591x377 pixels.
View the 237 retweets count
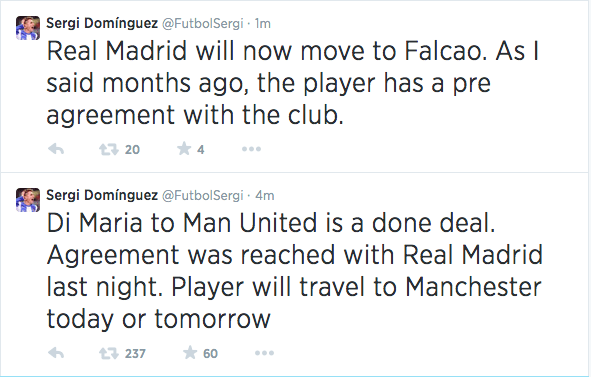pyautogui.click(x=135, y=354)
